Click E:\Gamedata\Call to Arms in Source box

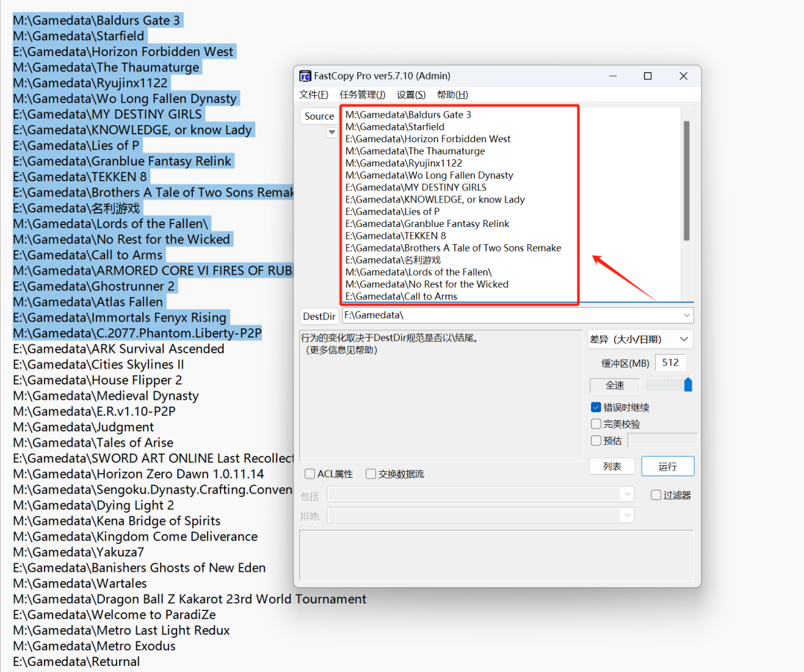tap(401, 296)
